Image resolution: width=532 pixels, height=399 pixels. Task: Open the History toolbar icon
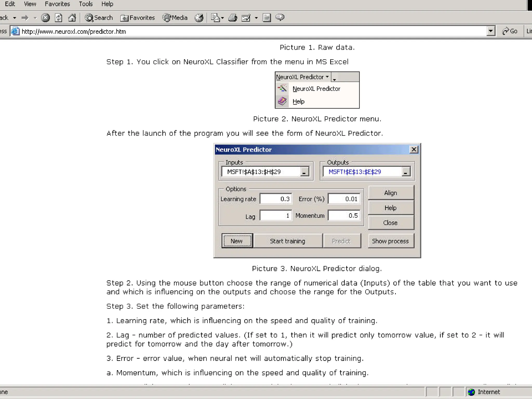click(199, 18)
